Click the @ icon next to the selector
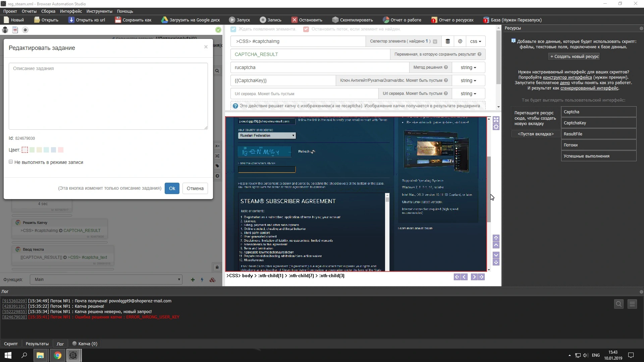The width and height of the screenshot is (644, 362). click(x=460, y=41)
